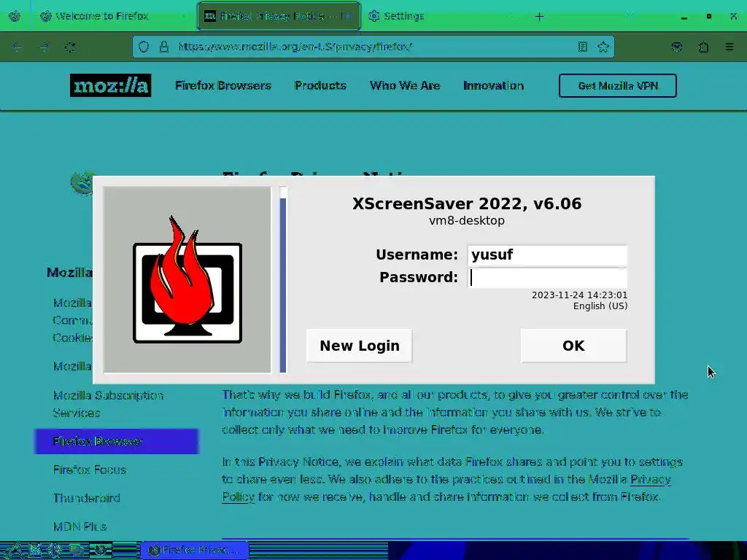Focus the Username field containing yusuf

[547, 254]
